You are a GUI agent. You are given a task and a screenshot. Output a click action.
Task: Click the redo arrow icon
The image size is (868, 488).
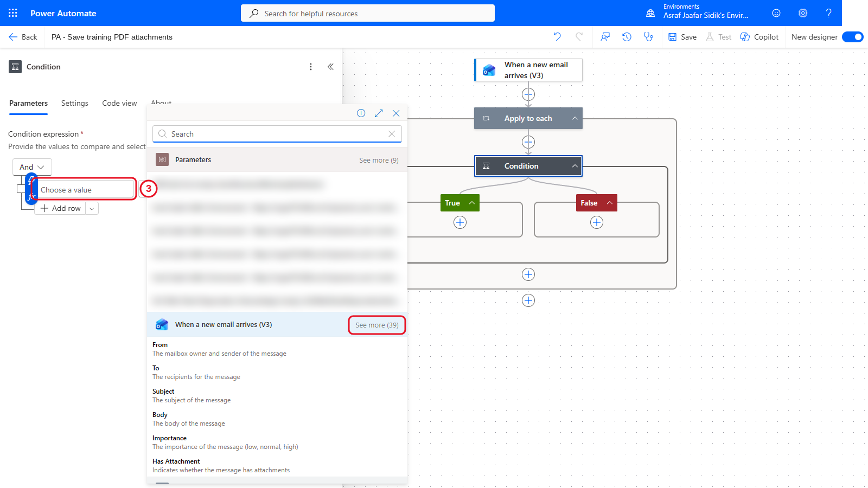pyautogui.click(x=579, y=37)
